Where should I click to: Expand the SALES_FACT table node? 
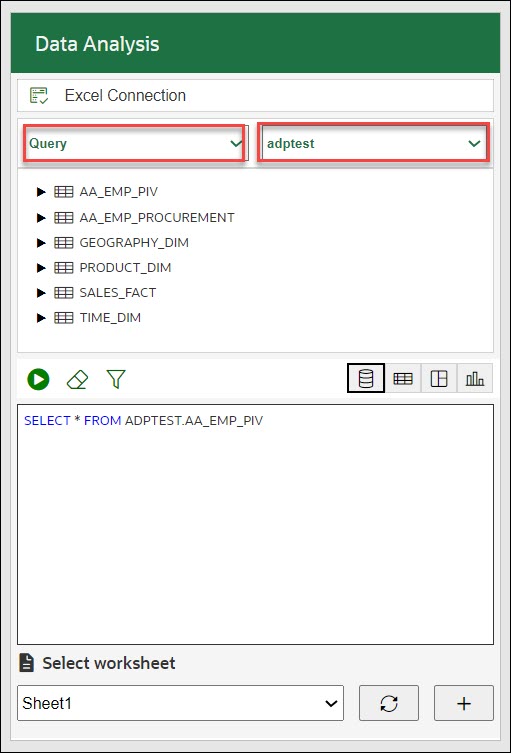(x=41, y=292)
